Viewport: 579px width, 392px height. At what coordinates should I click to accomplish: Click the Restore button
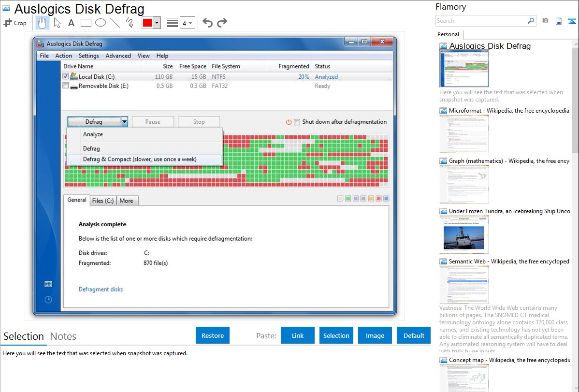tap(213, 335)
